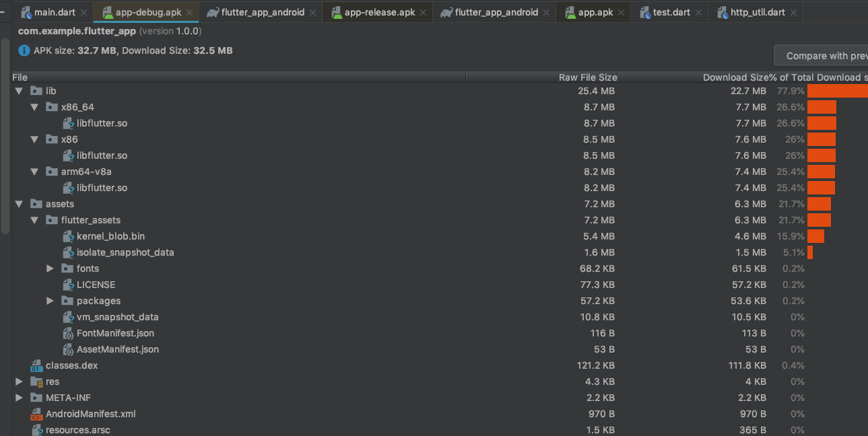Click the kernel_blob.bin file icon
The width and height of the screenshot is (868, 436).
(x=67, y=236)
